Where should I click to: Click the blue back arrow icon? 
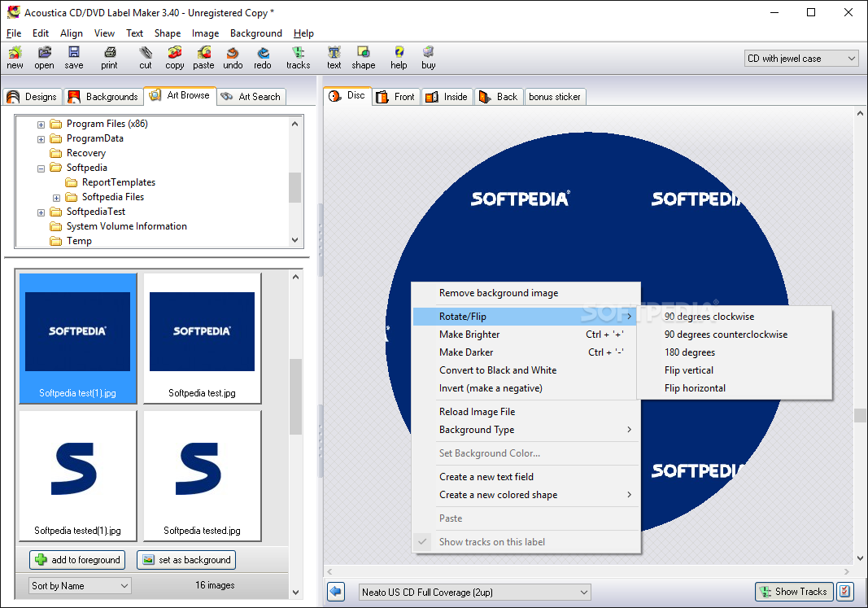pos(335,592)
